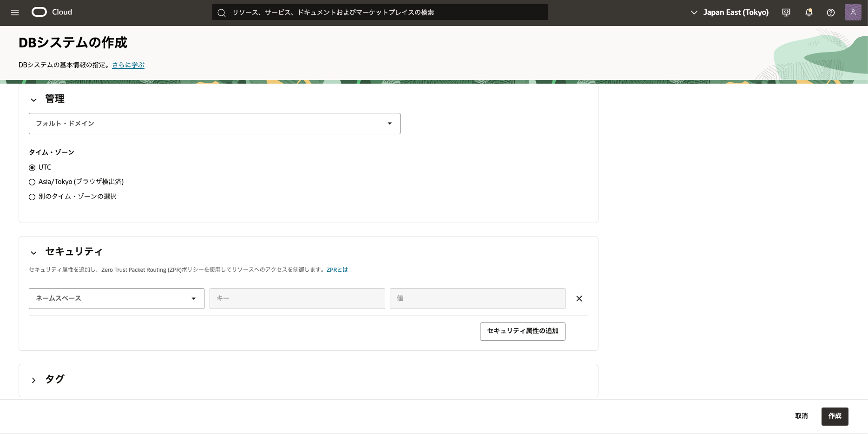Collapse the セキュリティ section
The image size is (868, 434).
[x=33, y=252]
